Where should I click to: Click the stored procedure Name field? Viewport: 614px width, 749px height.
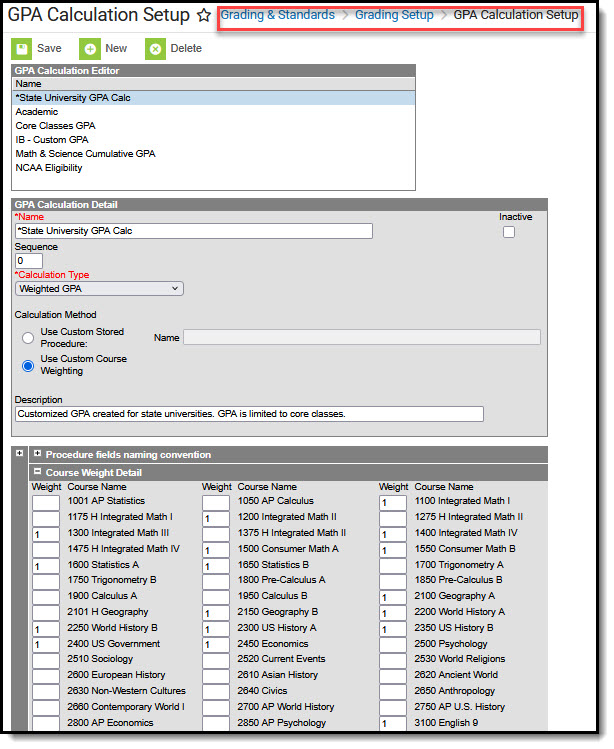coord(362,338)
